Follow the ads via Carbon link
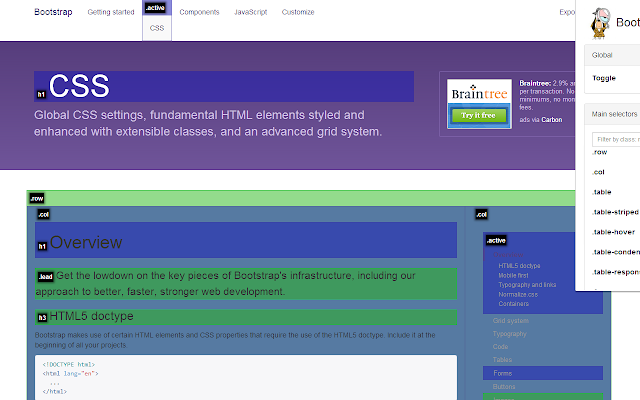Image resolution: width=640 pixels, height=400 pixels. [540, 120]
